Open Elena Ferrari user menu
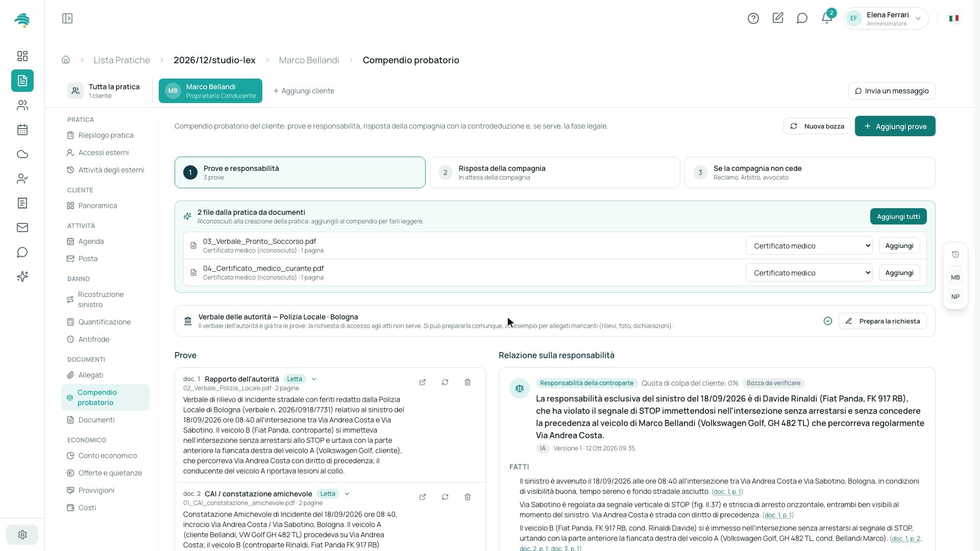Screen dimensions: 980x551 pyautogui.click(x=886, y=18)
